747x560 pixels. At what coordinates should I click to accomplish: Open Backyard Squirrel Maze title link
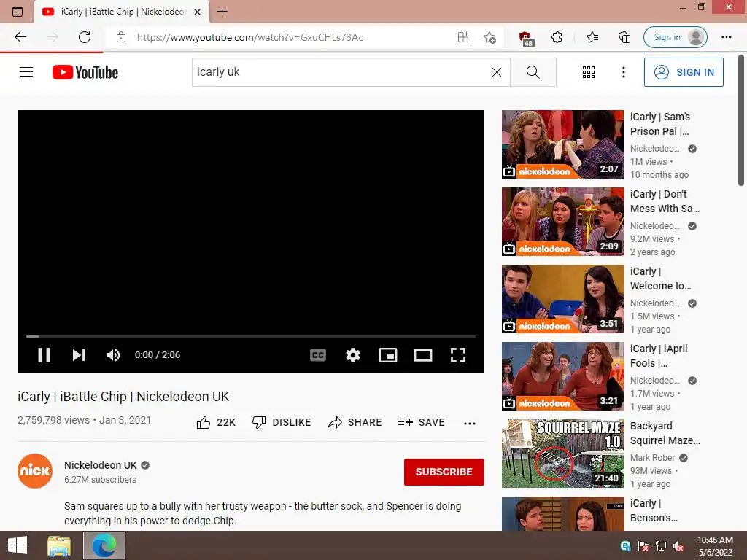click(x=665, y=433)
